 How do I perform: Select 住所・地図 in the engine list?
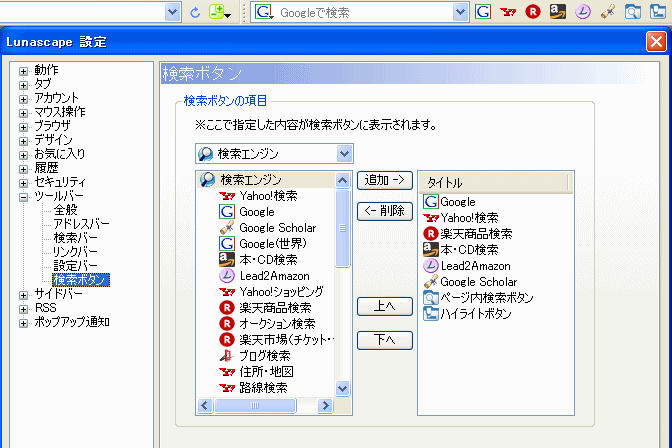coord(256,372)
